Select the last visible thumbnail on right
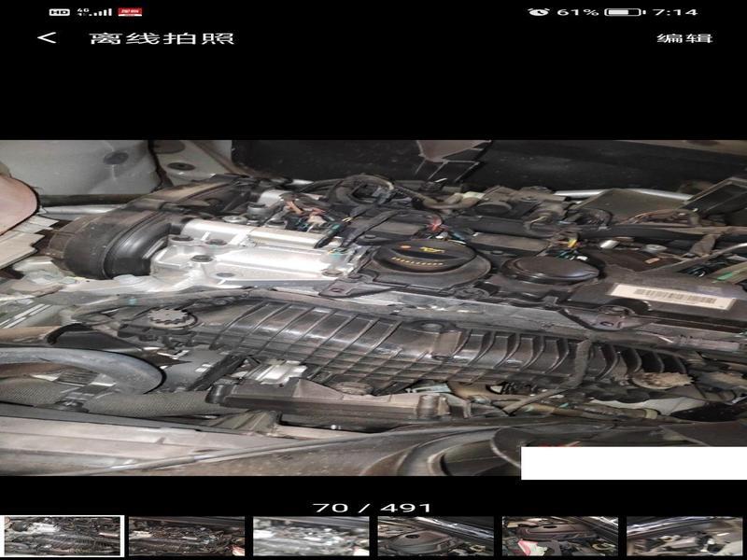Screen dimensions: 747x560 click(x=684, y=537)
